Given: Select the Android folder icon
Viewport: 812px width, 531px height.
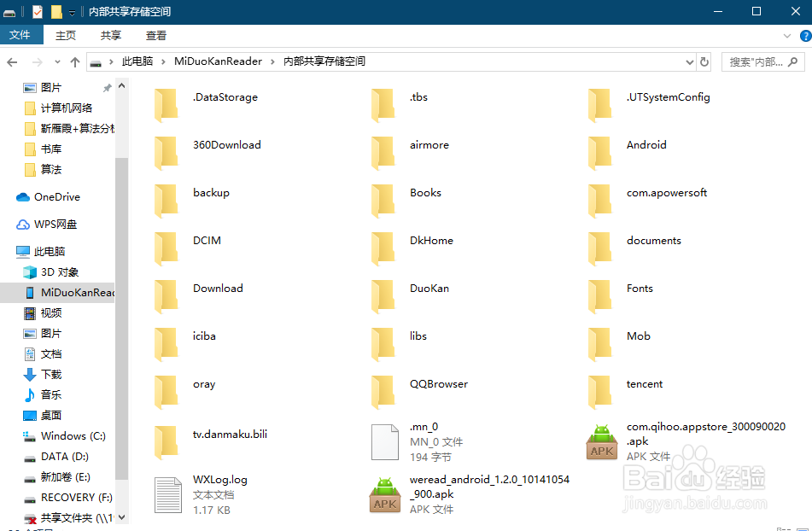Looking at the screenshot, I should click(x=600, y=153).
